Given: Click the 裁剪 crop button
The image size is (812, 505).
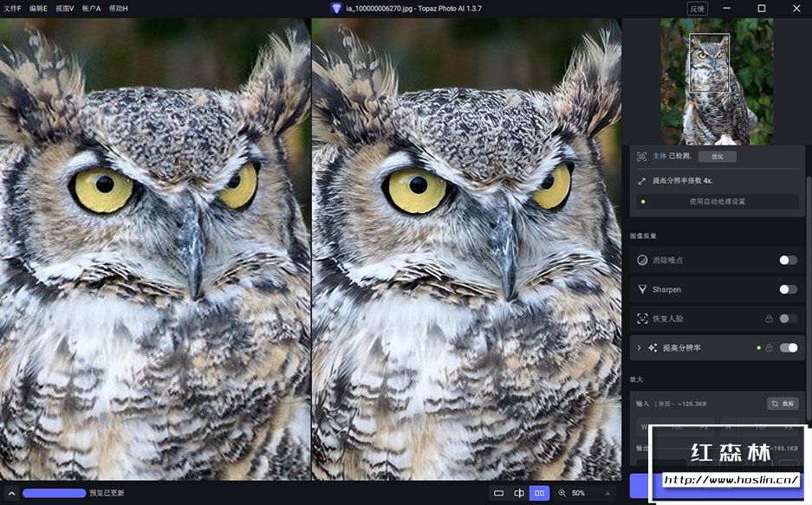Looking at the screenshot, I should click(783, 404).
